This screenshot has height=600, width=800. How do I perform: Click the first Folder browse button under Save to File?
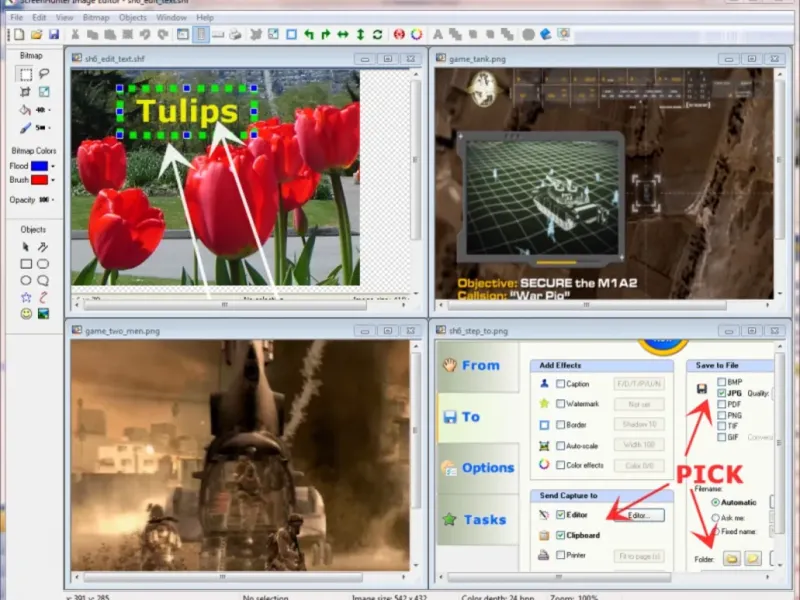click(732, 559)
